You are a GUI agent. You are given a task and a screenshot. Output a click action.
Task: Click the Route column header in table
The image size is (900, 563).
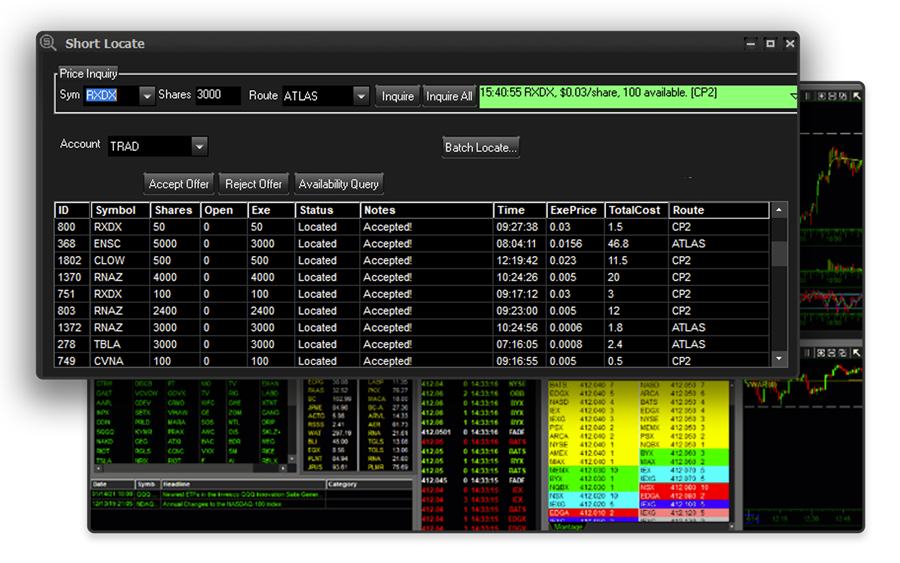click(x=719, y=210)
